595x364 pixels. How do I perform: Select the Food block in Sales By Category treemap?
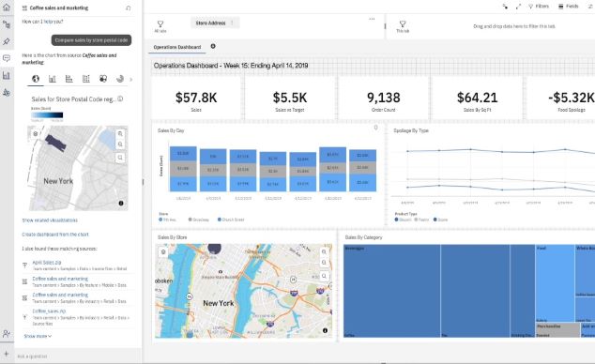(x=555, y=283)
